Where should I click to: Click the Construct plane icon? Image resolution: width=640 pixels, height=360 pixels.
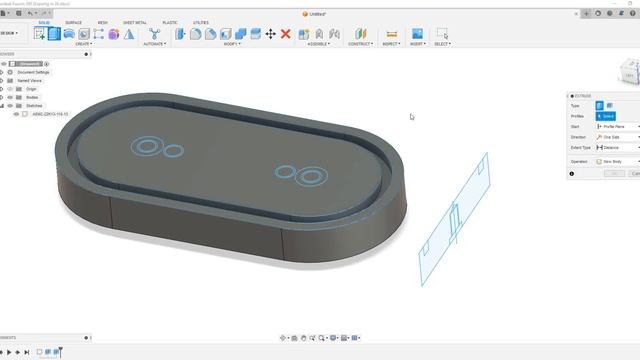[360, 34]
